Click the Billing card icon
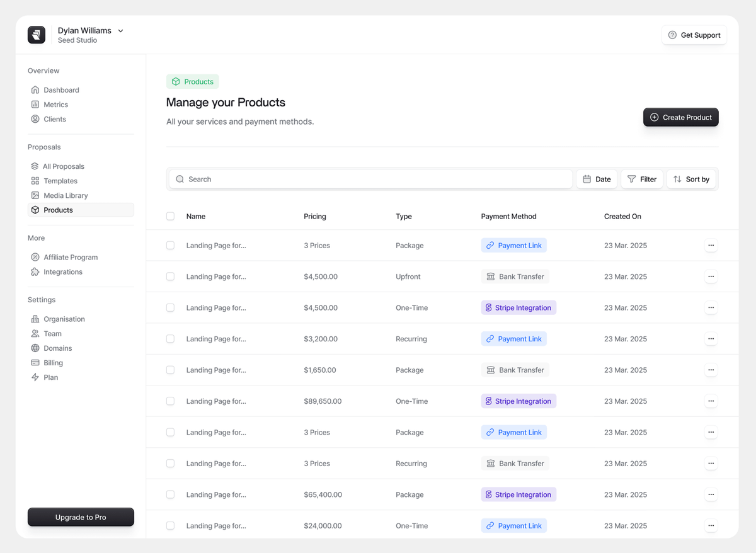756x553 pixels. click(35, 363)
